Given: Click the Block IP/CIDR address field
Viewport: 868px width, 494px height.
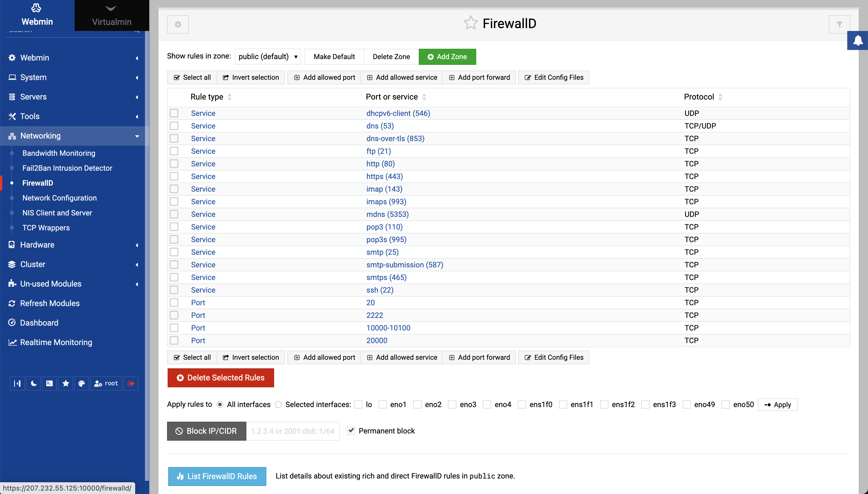Looking at the screenshot, I should point(292,431).
